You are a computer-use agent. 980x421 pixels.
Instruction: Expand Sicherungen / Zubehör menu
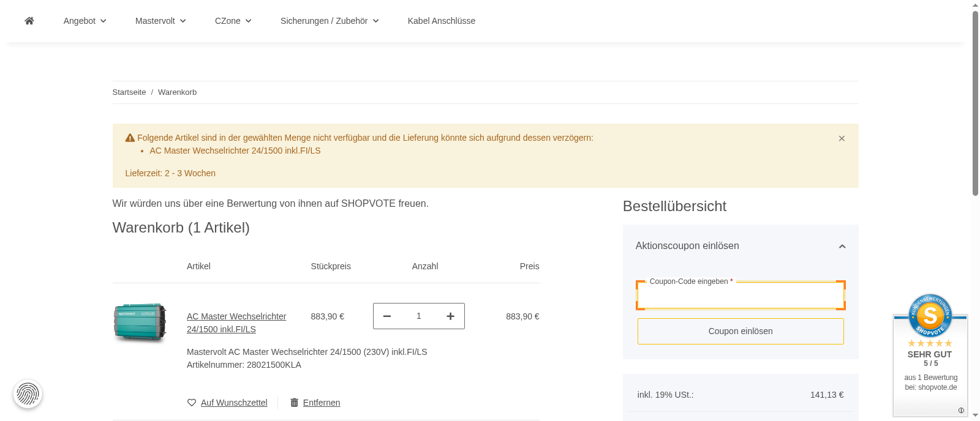coord(330,21)
